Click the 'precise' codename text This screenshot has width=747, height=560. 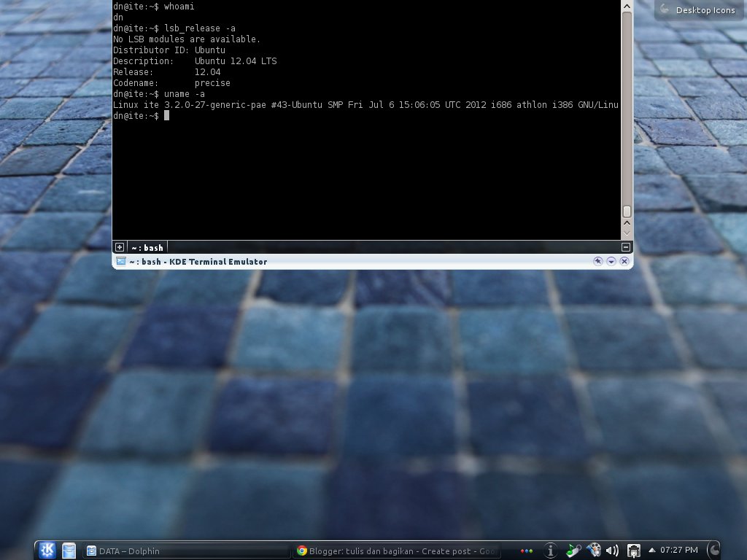212,83
